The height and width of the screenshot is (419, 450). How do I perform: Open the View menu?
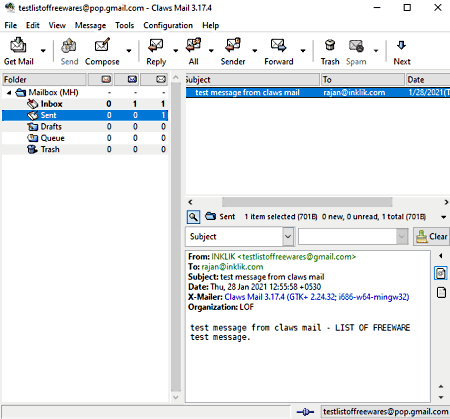(57, 25)
